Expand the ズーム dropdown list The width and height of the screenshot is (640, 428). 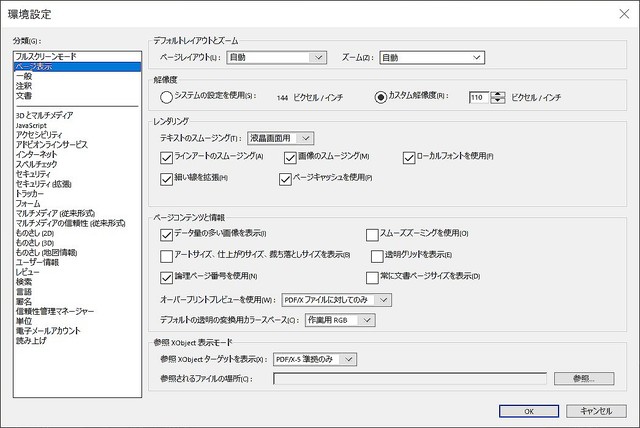(x=429, y=58)
